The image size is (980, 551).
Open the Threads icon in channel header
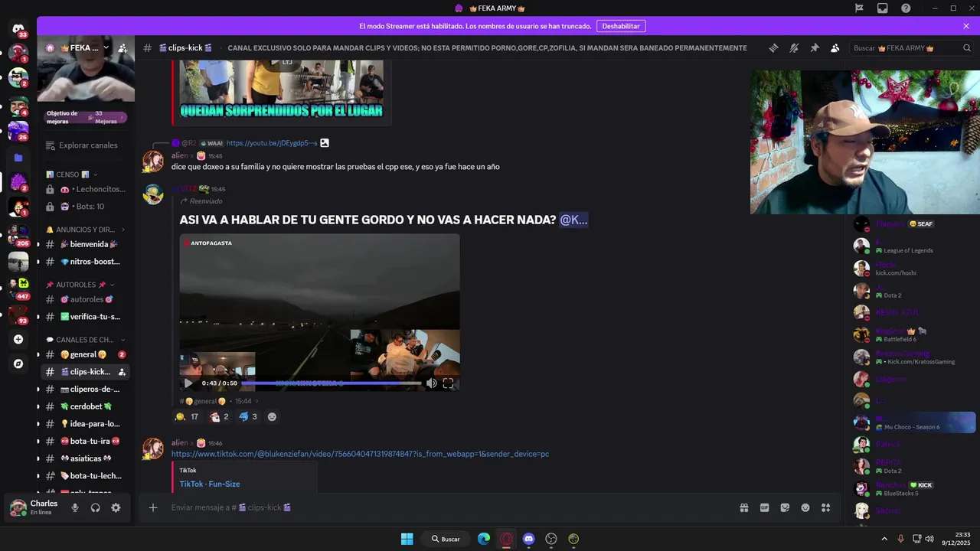pos(773,47)
